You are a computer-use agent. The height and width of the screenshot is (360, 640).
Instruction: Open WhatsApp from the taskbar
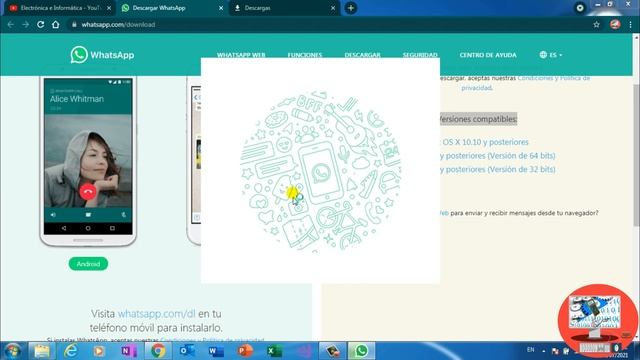pyautogui.click(x=361, y=351)
